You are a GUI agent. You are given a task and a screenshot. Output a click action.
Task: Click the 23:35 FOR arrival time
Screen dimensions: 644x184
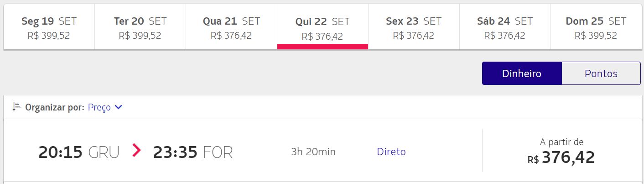pyautogui.click(x=193, y=152)
